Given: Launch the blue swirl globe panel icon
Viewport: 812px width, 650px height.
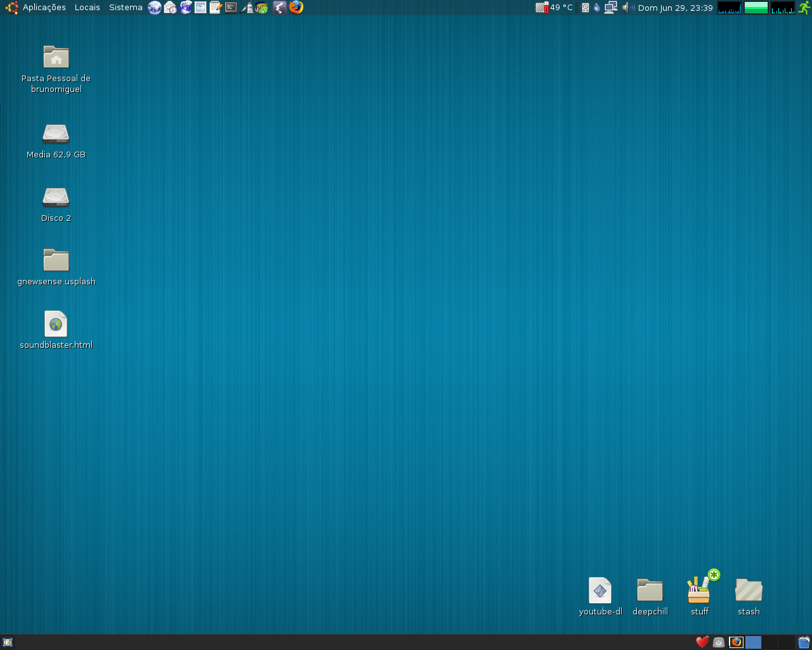Looking at the screenshot, I should pos(185,8).
